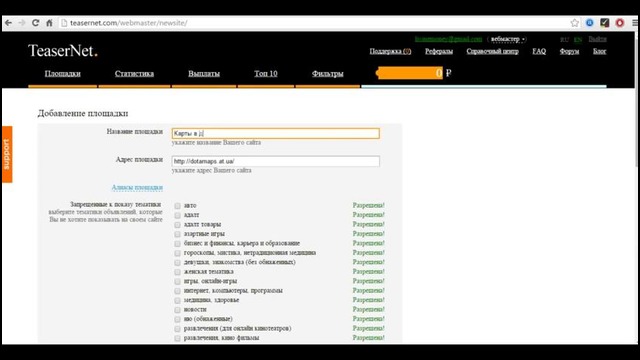Reload the page with the refresh icon
Screen dimensions: 640x360
pos(36,23)
